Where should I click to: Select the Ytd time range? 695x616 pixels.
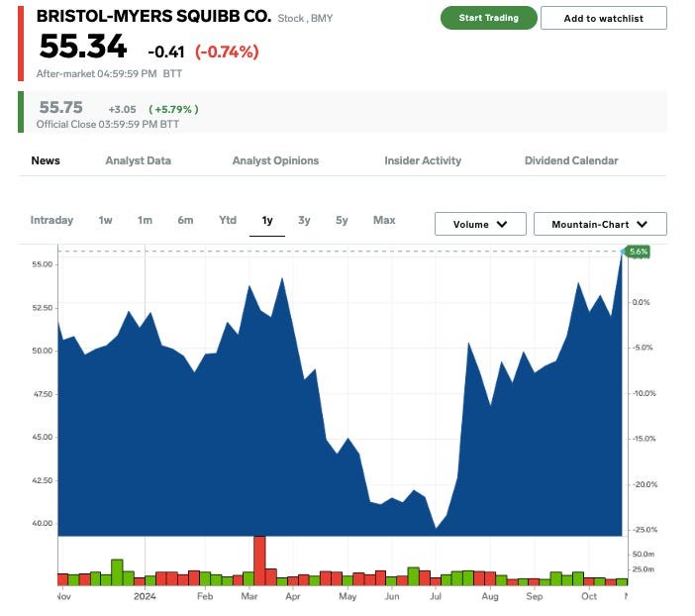coord(228,220)
